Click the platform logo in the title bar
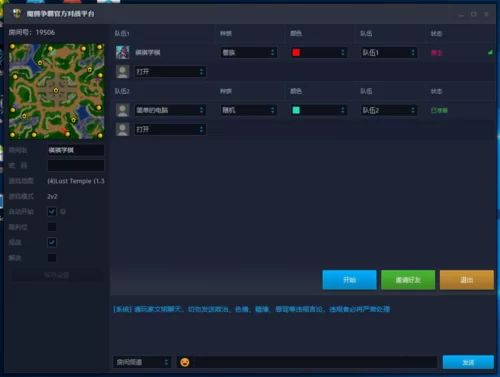500x377 pixels. coord(17,13)
